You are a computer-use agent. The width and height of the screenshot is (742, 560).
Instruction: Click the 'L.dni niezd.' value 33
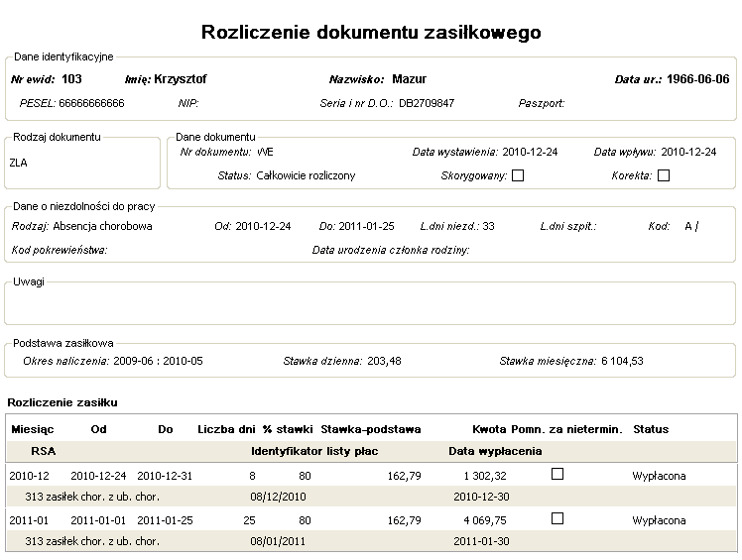(488, 226)
